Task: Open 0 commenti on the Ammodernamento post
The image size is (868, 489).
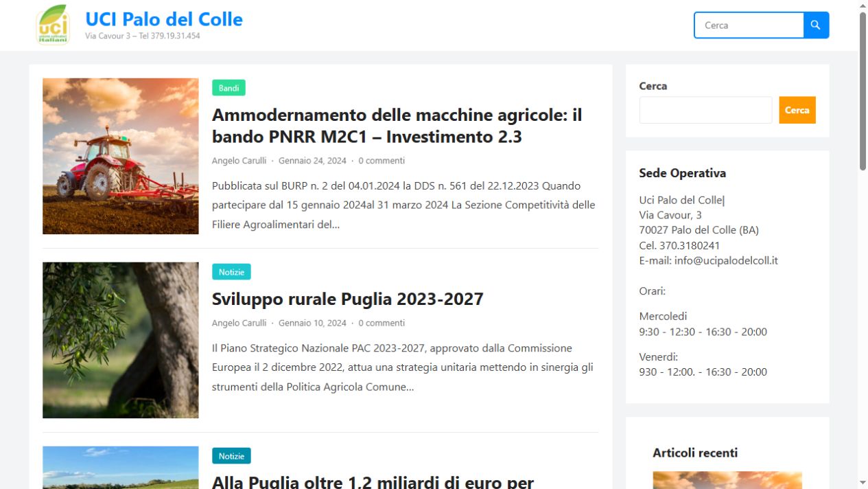Action: pyautogui.click(x=382, y=161)
